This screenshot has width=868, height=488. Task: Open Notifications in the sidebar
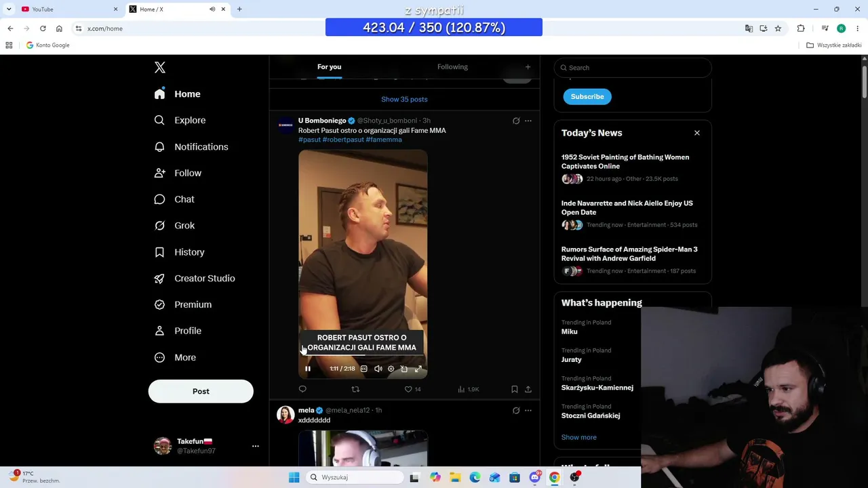(191, 146)
